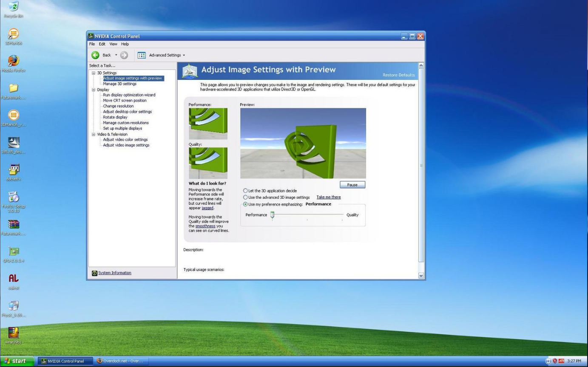This screenshot has width=588, height=367.
Task: Click NVIDIA Control Panel taskbar button
Action: click(65, 361)
